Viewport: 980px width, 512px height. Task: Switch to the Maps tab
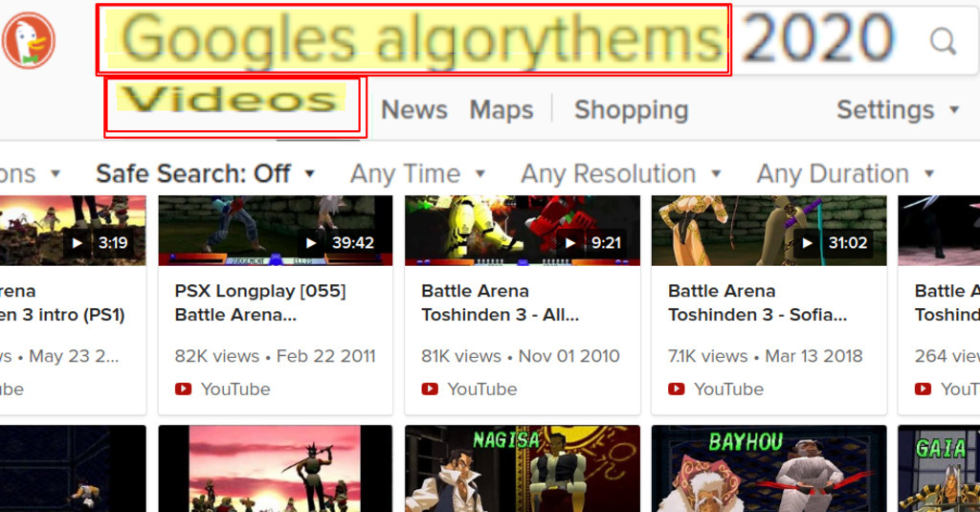pos(501,110)
